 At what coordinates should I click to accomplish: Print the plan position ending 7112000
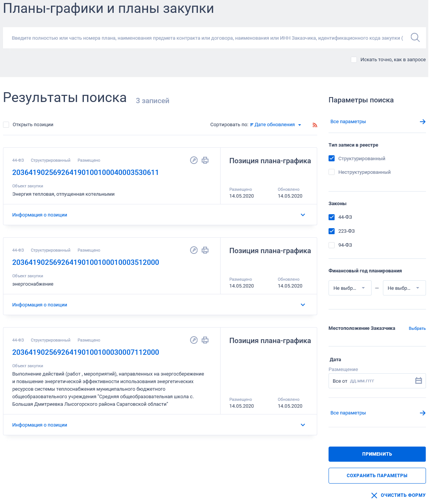coord(205,340)
